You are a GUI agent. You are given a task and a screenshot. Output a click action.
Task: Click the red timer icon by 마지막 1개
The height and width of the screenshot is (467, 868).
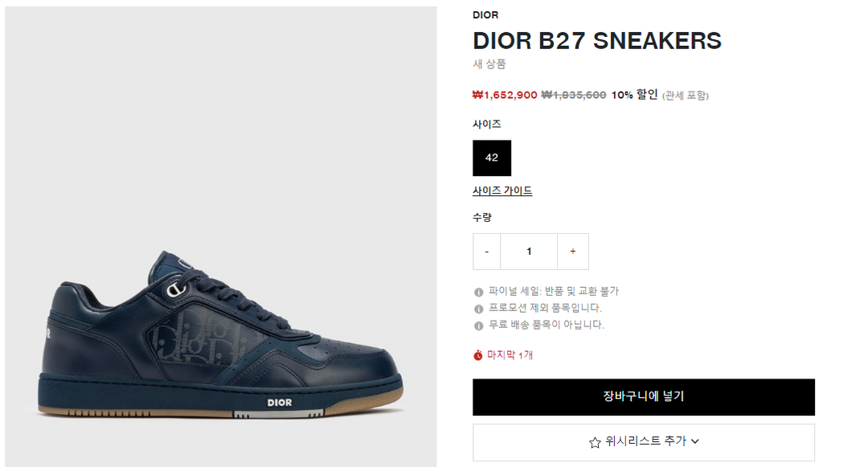point(477,355)
